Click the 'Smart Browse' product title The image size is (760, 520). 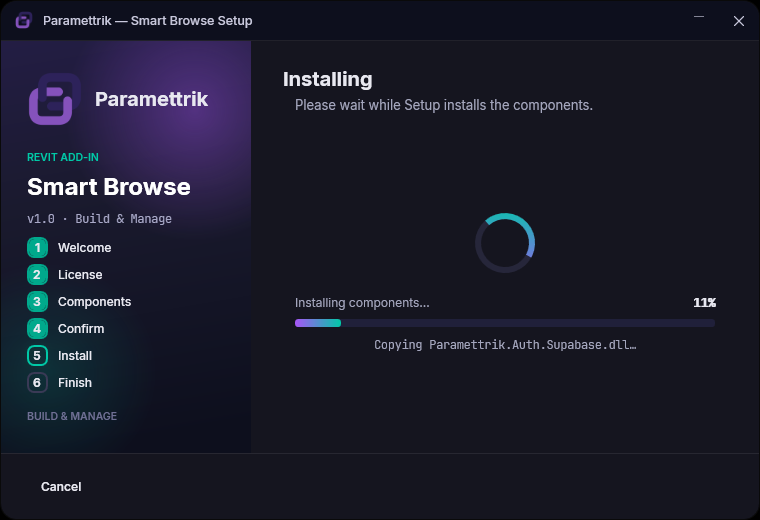click(109, 187)
